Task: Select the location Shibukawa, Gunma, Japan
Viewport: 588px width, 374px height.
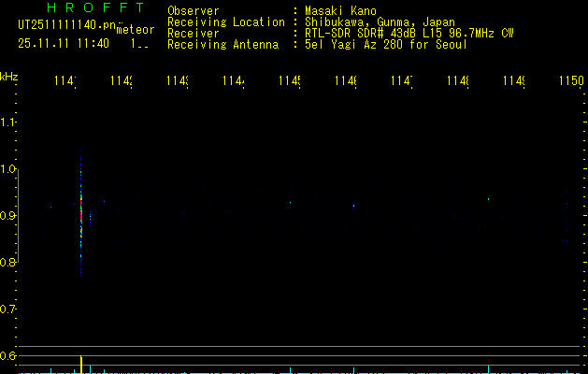Action: (380, 22)
